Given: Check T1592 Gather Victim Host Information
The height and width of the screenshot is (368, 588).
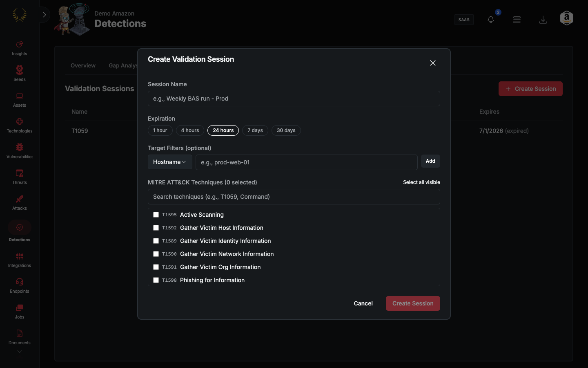Looking at the screenshot, I should click(x=156, y=228).
